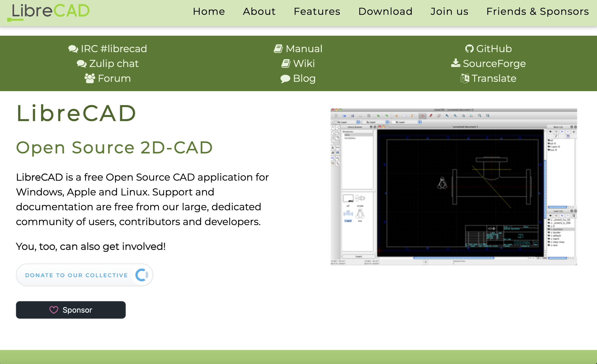Click the Open Collective logo icon
597x364 pixels.
click(x=142, y=275)
